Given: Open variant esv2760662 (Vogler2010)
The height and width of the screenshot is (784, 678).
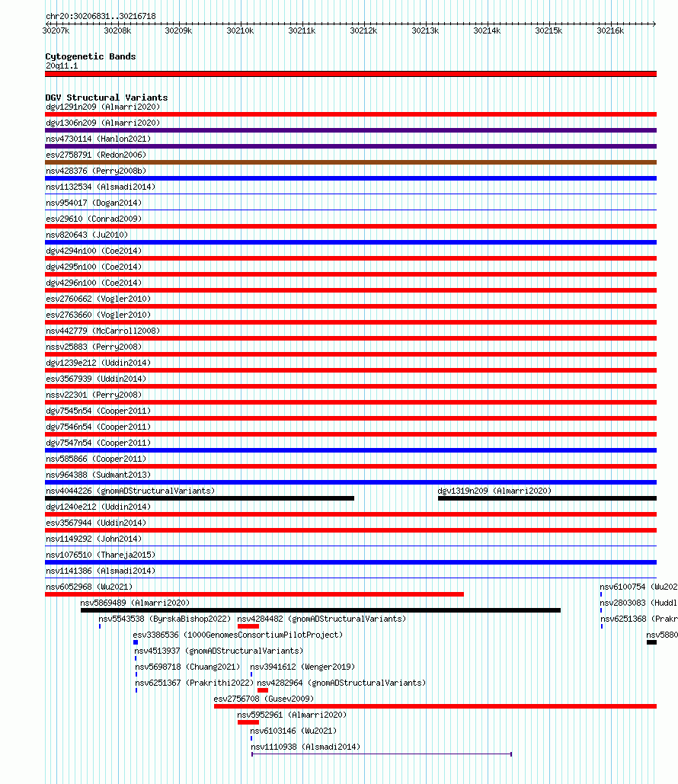Looking at the screenshot, I should (98, 299).
